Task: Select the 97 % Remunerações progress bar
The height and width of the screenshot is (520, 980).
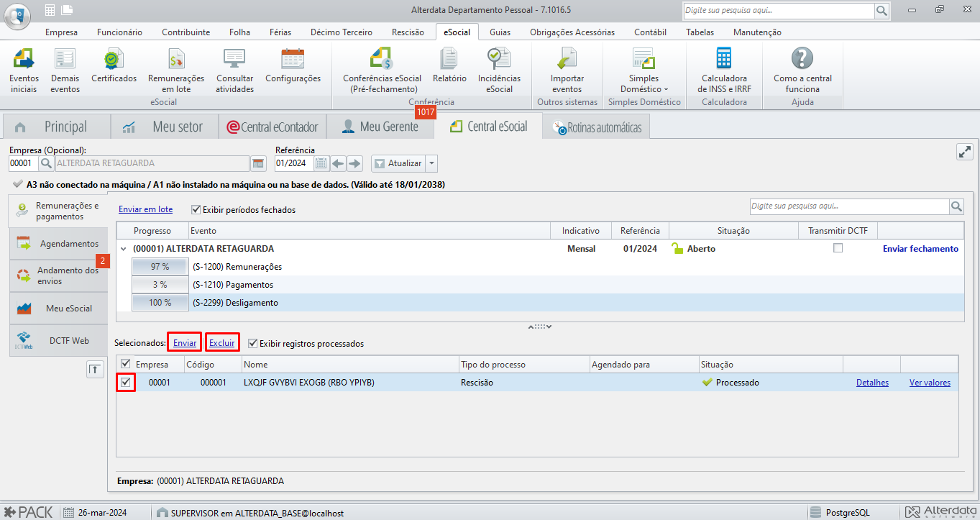Action: click(160, 267)
